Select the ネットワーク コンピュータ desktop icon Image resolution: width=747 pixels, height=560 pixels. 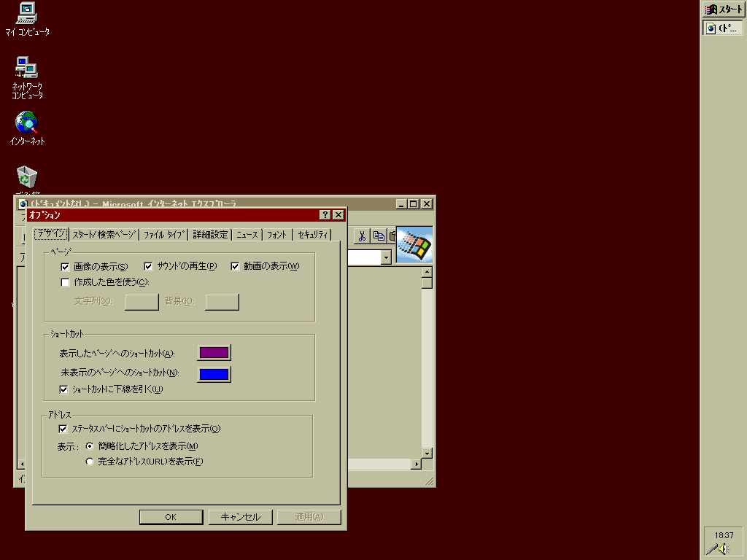coord(27,68)
